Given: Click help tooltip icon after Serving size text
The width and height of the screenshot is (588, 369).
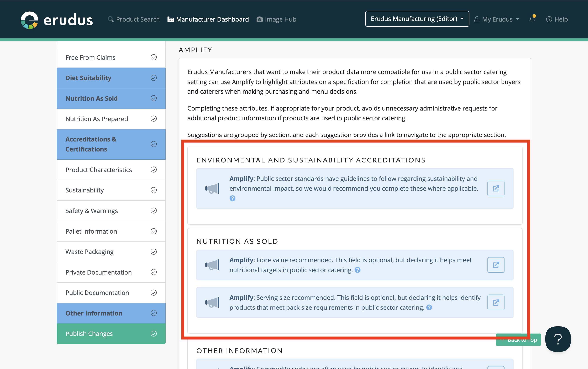Looking at the screenshot, I should [429, 307].
